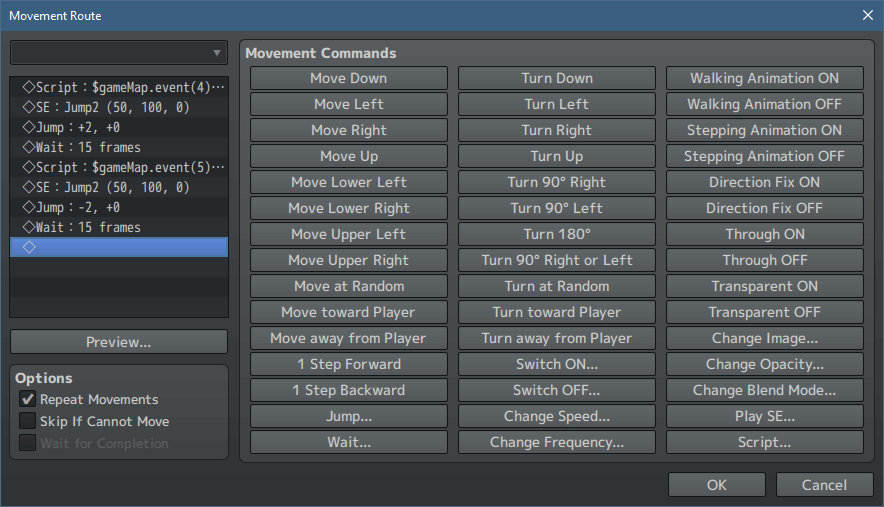Click Through ON
This screenshot has height=507, width=884.
click(765, 234)
